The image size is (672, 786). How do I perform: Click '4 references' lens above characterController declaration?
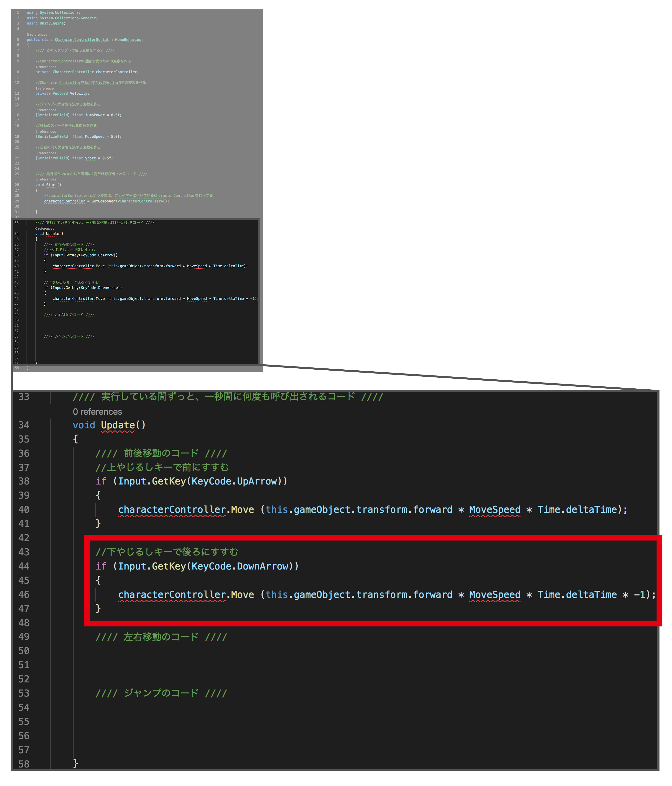(46, 67)
